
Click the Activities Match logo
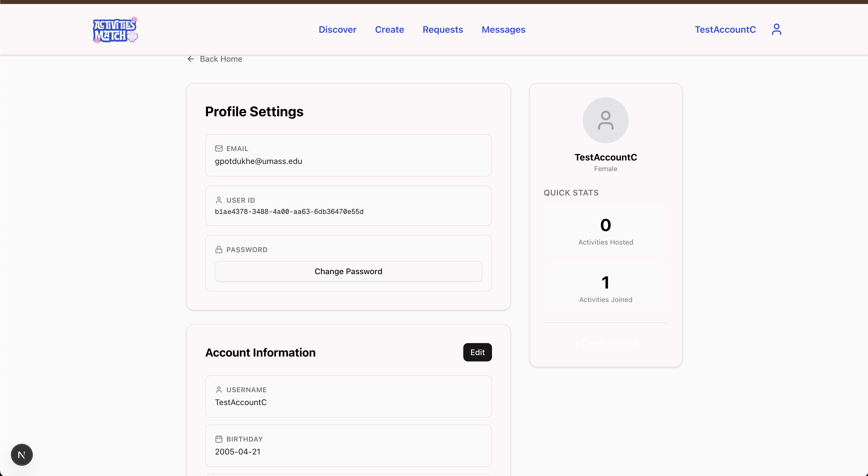click(115, 30)
